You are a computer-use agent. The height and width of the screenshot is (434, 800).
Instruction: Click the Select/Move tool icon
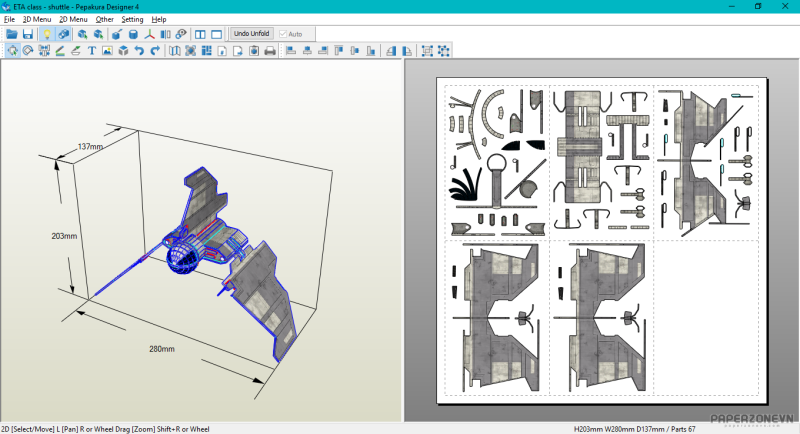click(12, 50)
